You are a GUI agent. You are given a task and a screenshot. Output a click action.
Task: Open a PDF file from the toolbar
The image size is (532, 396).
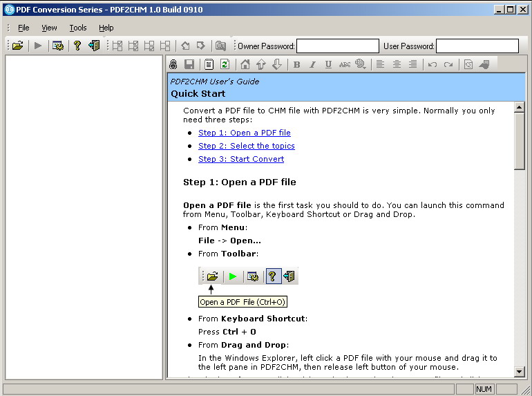point(18,46)
